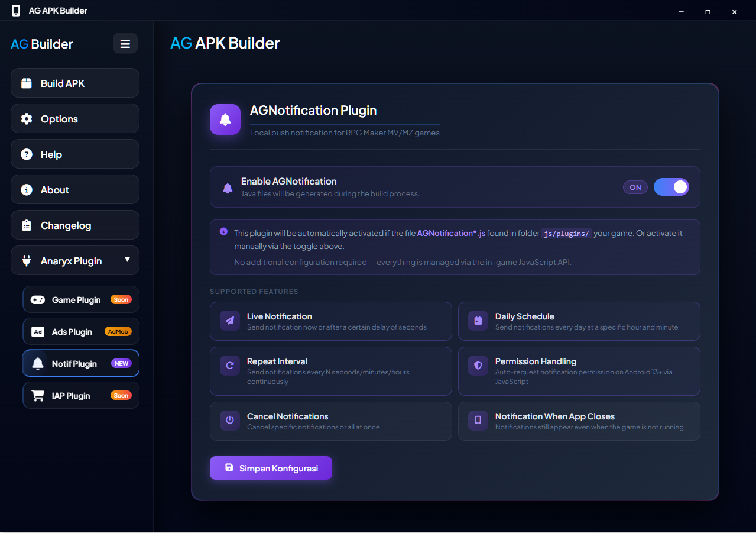Image resolution: width=756 pixels, height=533 pixels.
Task: Click the AGNotification Plugin heading
Action: tap(313, 111)
